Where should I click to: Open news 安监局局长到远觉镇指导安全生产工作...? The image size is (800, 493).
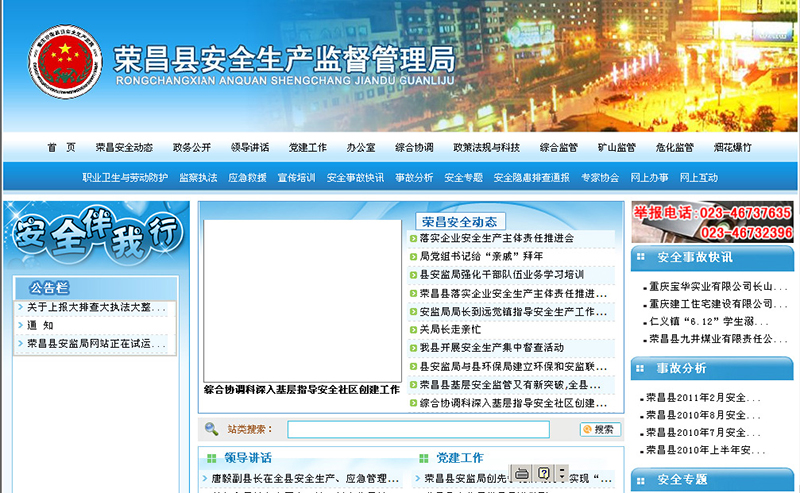click(513, 311)
